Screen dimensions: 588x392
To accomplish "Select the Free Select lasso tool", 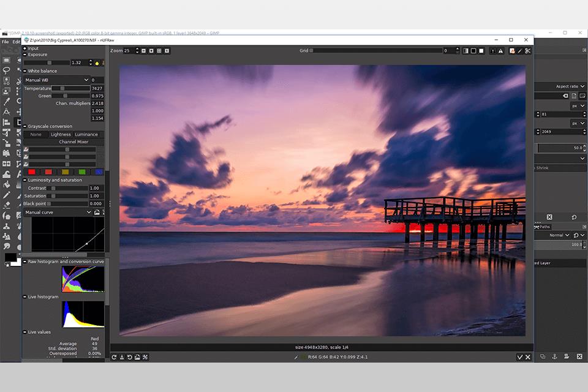I will tap(7, 70).
